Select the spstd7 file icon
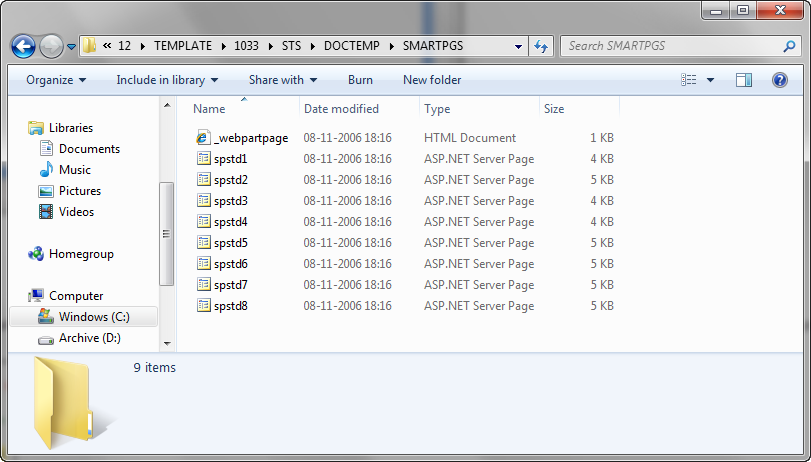811x462 pixels. click(204, 285)
